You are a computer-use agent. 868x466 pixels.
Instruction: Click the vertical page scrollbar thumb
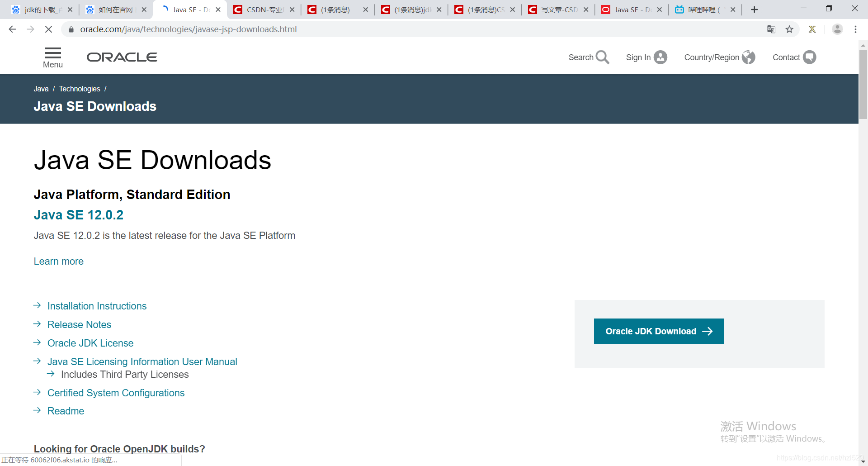(863, 84)
